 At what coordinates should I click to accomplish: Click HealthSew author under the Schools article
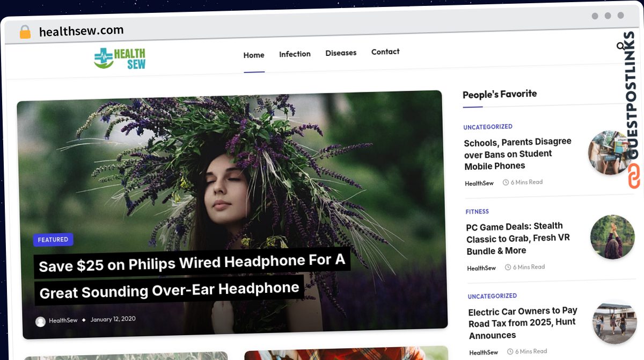point(479,183)
